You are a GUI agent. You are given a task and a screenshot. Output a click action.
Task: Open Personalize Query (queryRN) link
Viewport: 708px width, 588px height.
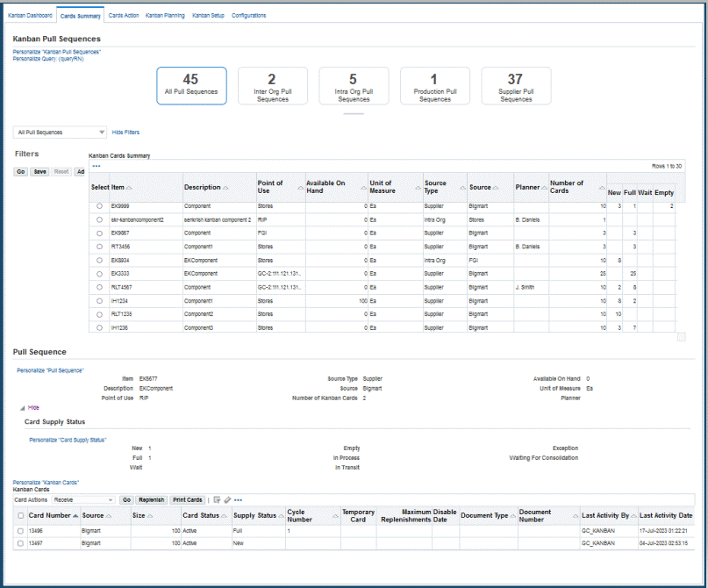tap(48, 59)
